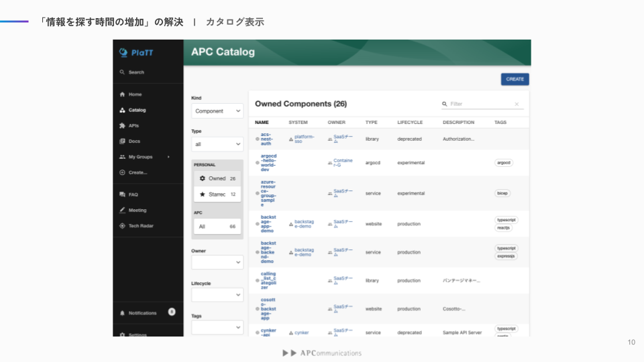
Task: Open Tech Radar sidebar icon
Action: pos(122,226)
